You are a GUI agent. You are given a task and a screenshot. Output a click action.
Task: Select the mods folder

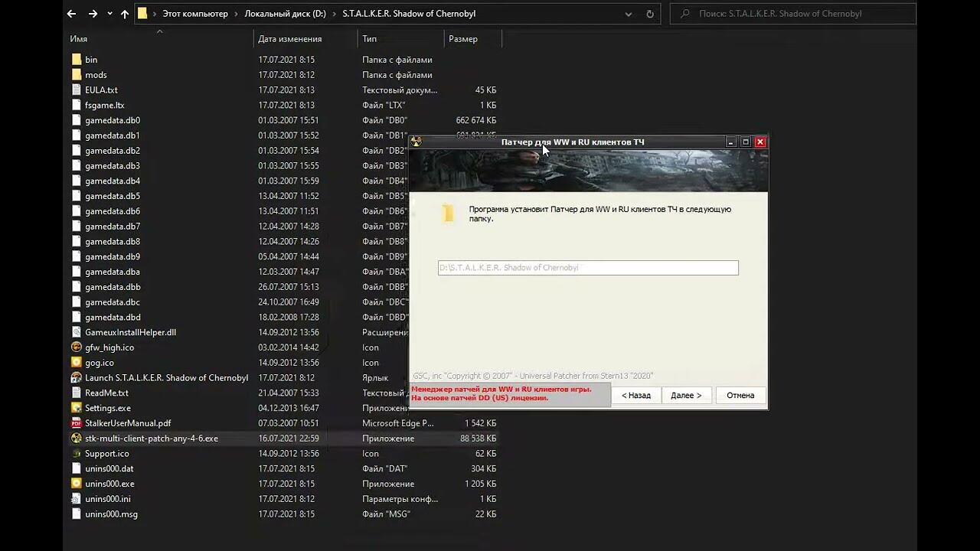coord(96,75)
